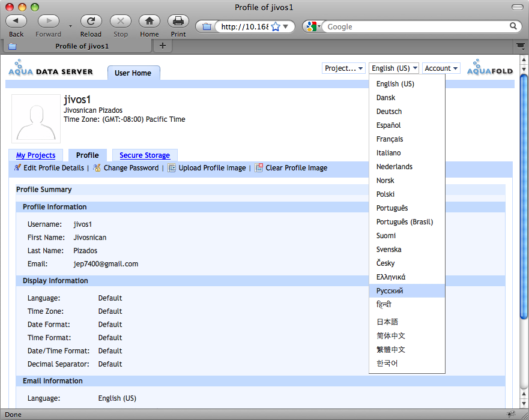Select Español language option
The width and height of the screenshot is (529, 420).
(407, 125)
